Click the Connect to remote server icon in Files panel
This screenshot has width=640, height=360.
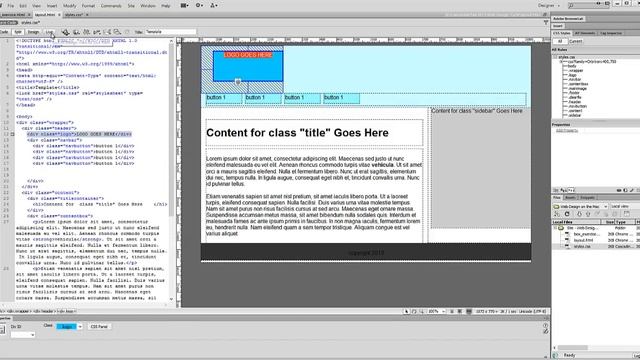coord(557,214)
